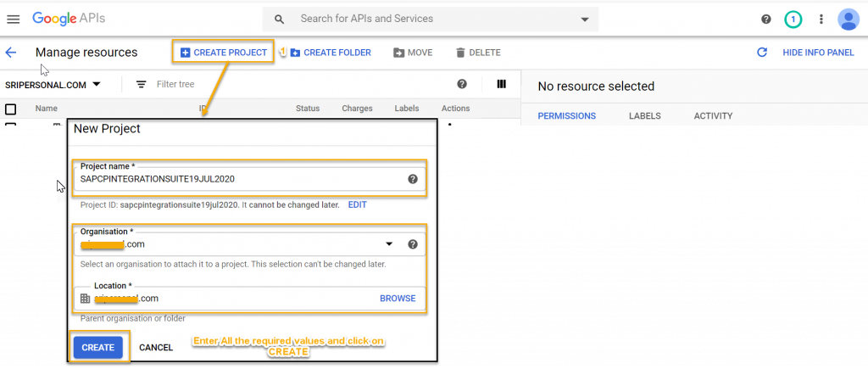Click the help icon beside Organisation
This screenshot has height=369, width=868.
413,244
